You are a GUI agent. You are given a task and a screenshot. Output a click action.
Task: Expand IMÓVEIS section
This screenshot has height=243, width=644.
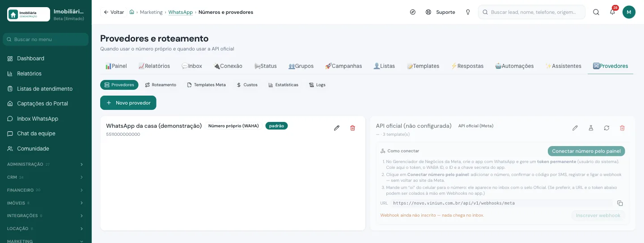pyautogui.click(x=46, y=203)
